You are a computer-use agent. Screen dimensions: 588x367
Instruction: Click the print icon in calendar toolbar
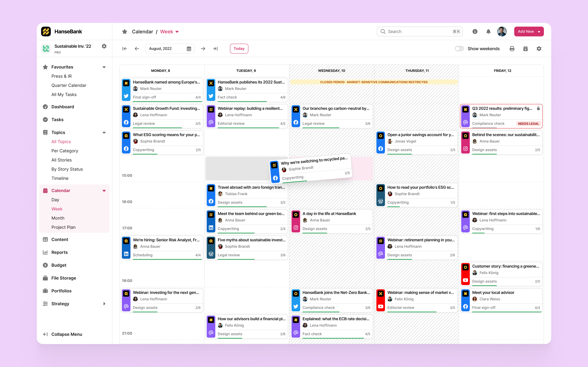(x=512, y=49)
